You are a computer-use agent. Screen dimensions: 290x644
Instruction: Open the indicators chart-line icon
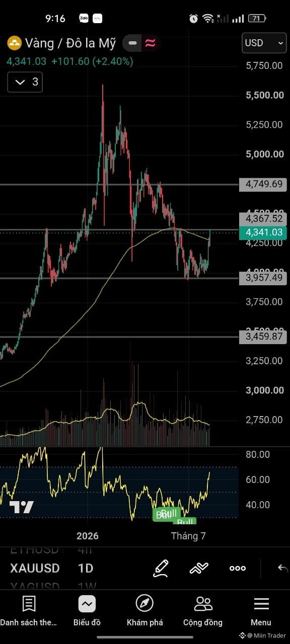click(x=199, y=569)
